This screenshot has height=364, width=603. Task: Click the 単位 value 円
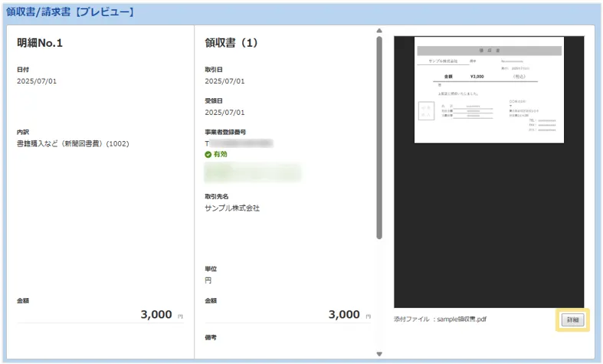point(208,280)
